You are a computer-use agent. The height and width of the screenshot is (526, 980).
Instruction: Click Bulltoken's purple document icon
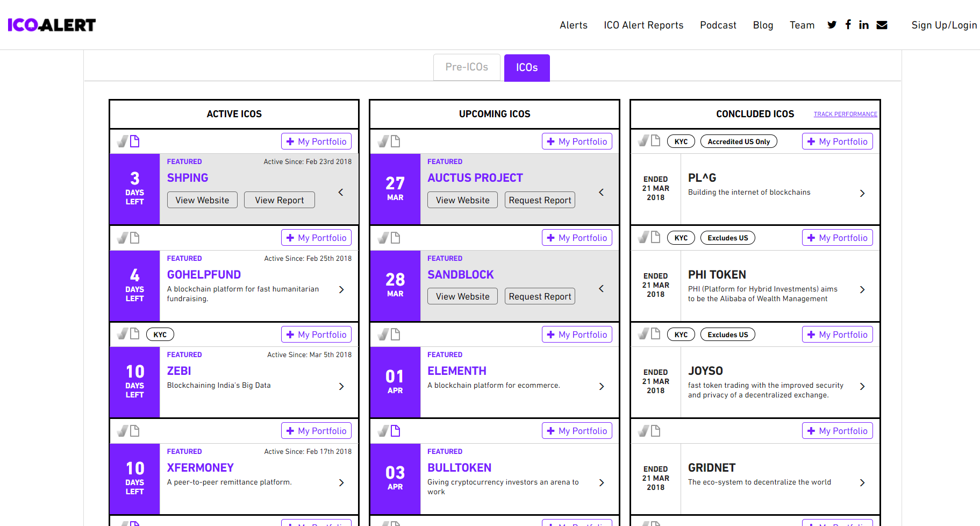click(396, 431)
